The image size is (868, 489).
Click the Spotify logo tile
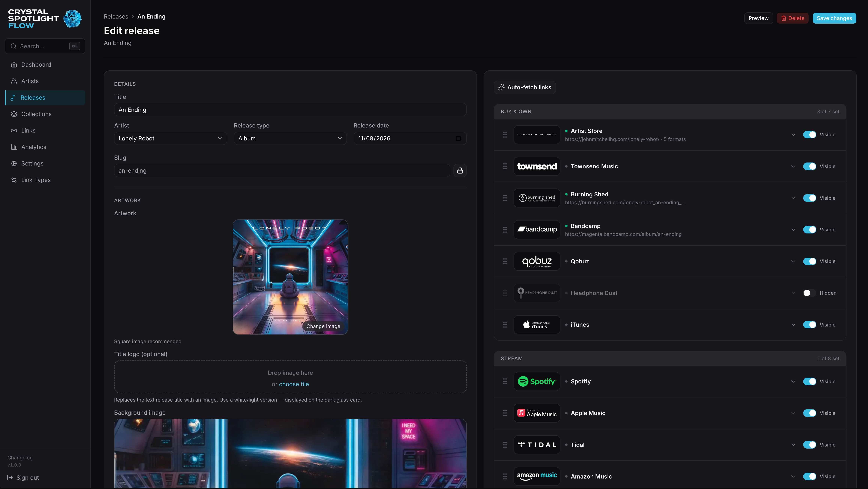click(537, 382)
